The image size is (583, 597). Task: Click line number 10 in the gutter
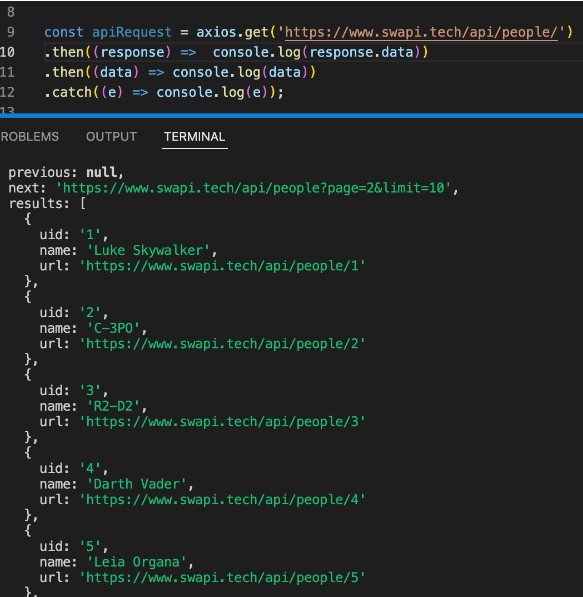click(x=7, y=52)
